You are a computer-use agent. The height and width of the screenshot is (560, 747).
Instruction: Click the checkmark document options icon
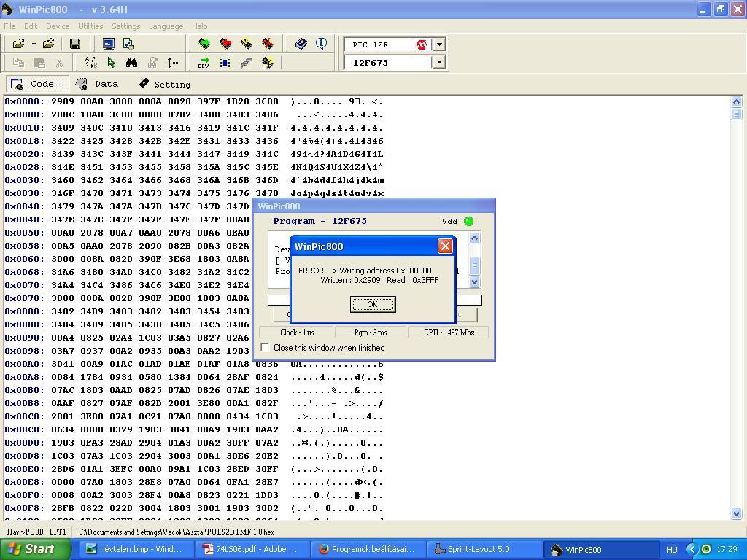click(128, 44)
